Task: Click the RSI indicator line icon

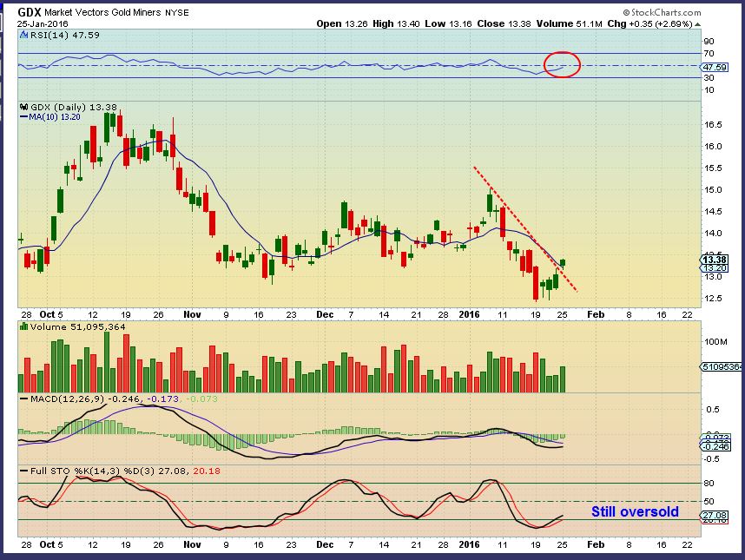Action: (23, 35)
